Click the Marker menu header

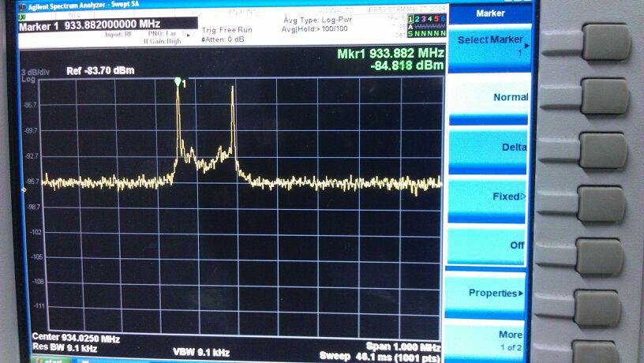pyautogui.click(x=489, y=13)
